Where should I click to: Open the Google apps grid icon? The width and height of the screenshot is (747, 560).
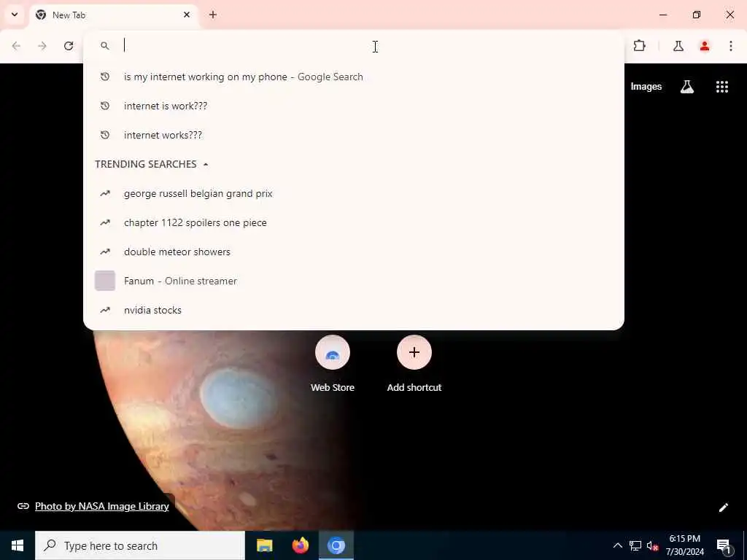pyautogui.click(x=722, y=87)
